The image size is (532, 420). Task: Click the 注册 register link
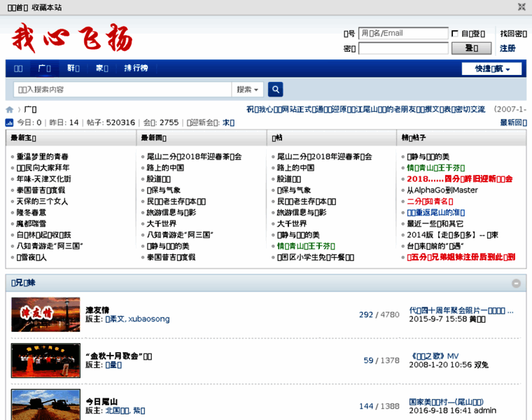(x=507, y=48)
